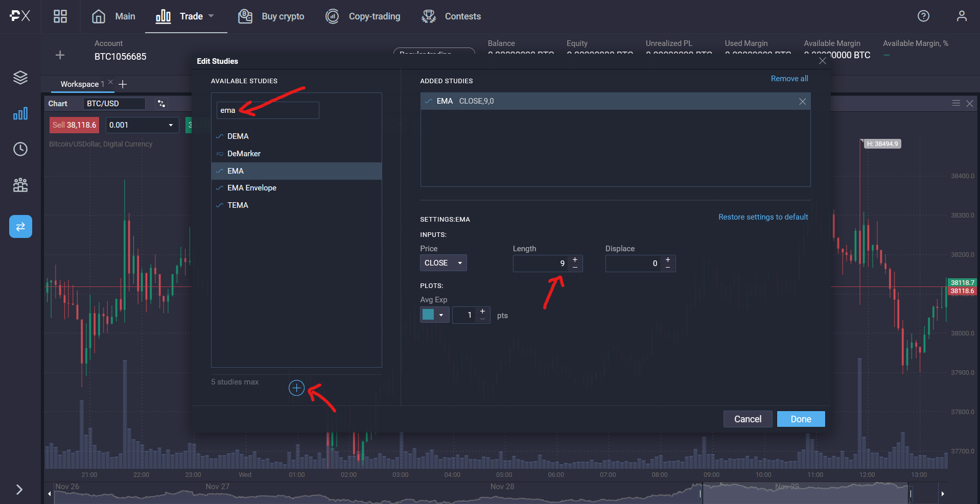
Task: Select TEMA in available studies
Action: [296, 205]
